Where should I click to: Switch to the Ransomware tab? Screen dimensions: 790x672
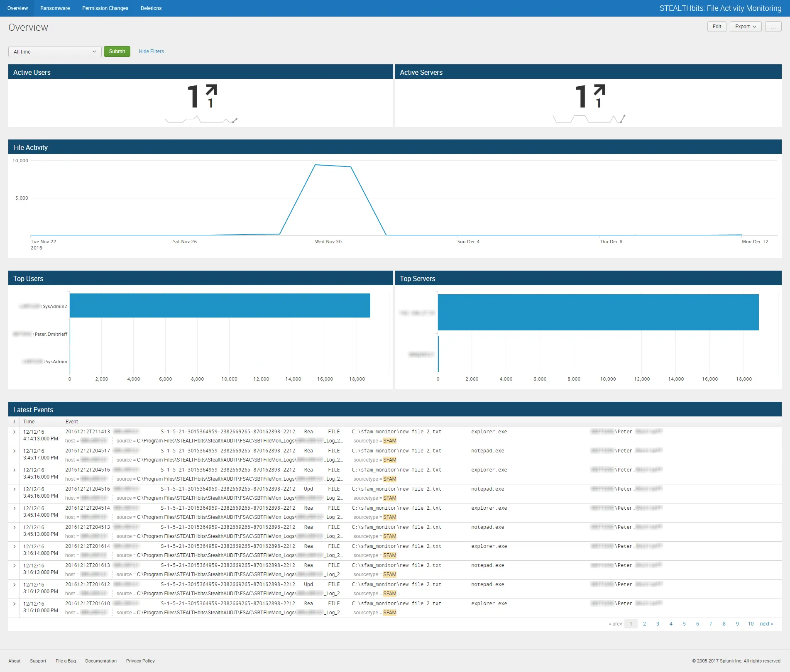pyautogui.click(x=55, y=8)
